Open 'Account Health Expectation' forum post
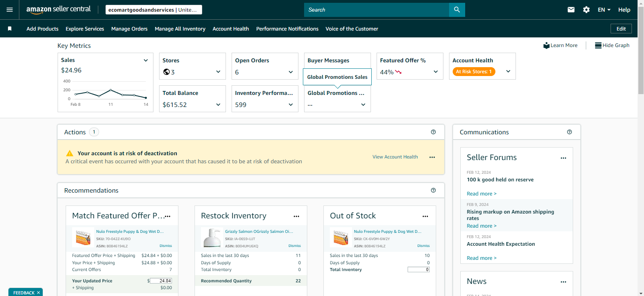This screenshot has height=296, width=644. (x=501, y=244)
